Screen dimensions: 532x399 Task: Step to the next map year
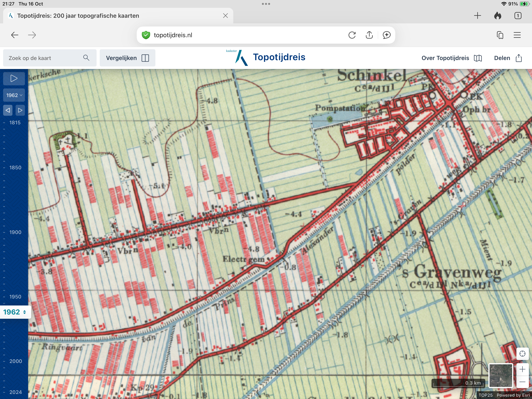[x=20, y=110]
